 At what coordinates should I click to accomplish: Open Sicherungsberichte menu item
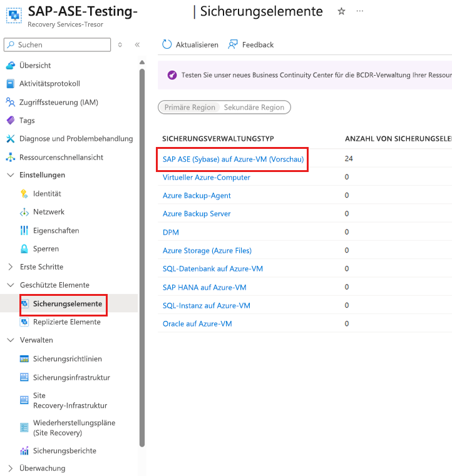(x=64, y=451)
